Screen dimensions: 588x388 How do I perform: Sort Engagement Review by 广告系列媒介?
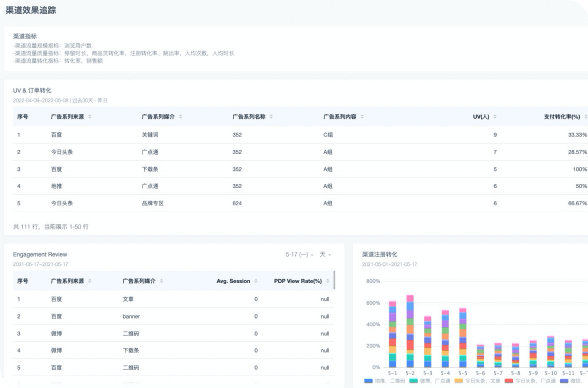pos(161,281)
